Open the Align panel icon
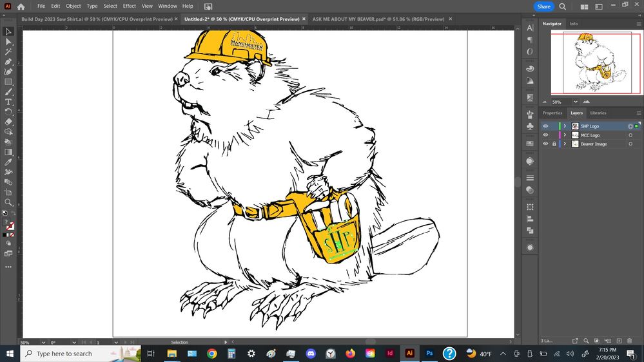644x362 pixels. click(531, 219)
